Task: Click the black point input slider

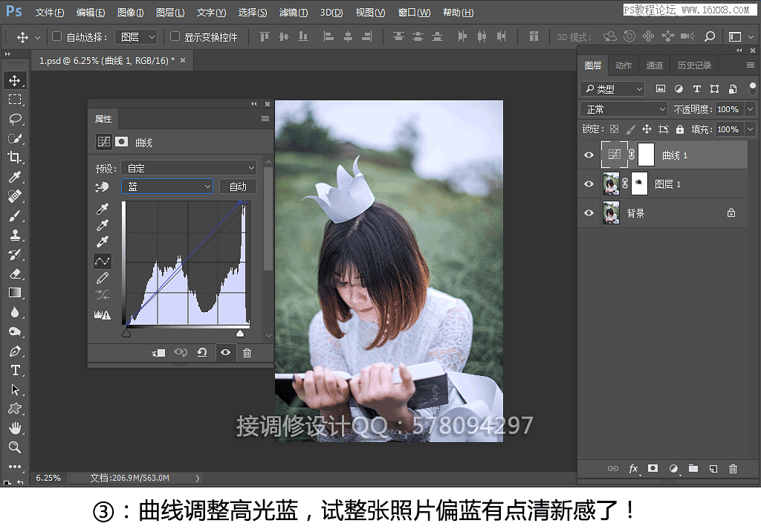Action: point(126,333)
